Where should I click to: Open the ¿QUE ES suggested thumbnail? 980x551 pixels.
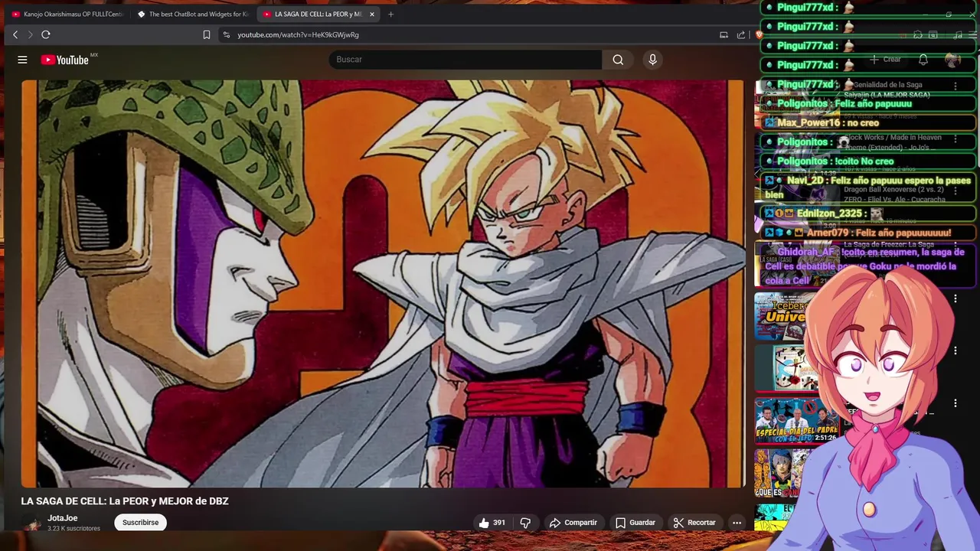point(781,473)
